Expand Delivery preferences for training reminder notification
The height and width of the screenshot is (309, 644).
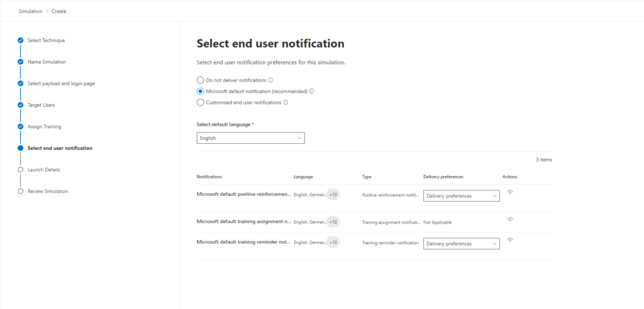coord(461,243)
